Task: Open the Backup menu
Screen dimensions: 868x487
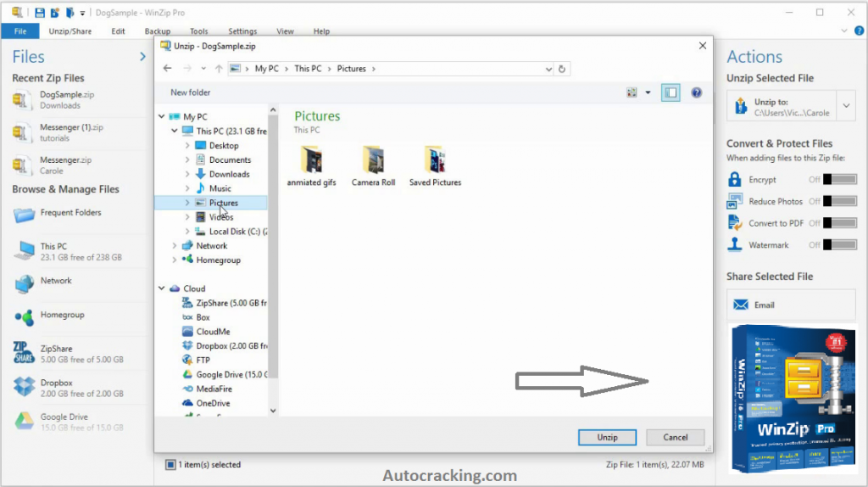Action: tap(158, 31)
